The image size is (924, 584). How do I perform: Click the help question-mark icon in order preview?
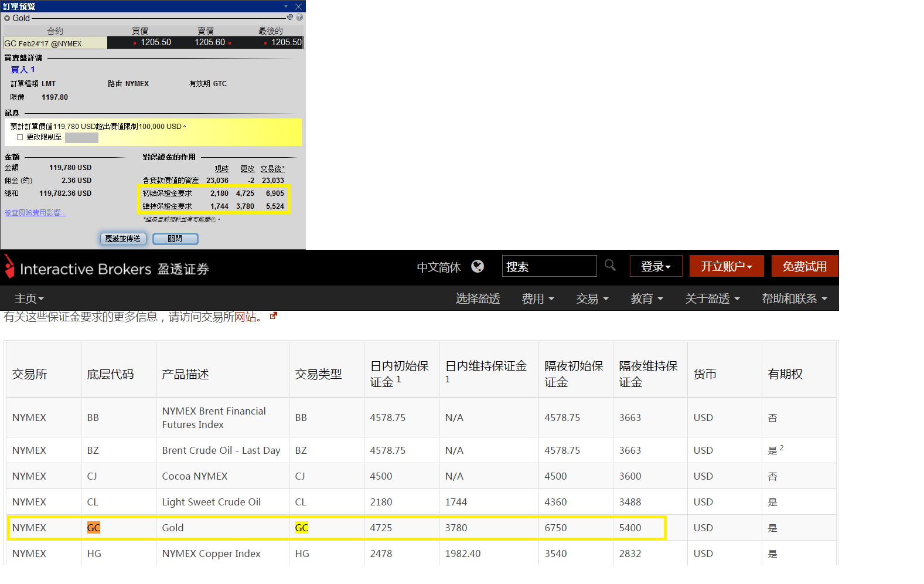coord(299,18)
